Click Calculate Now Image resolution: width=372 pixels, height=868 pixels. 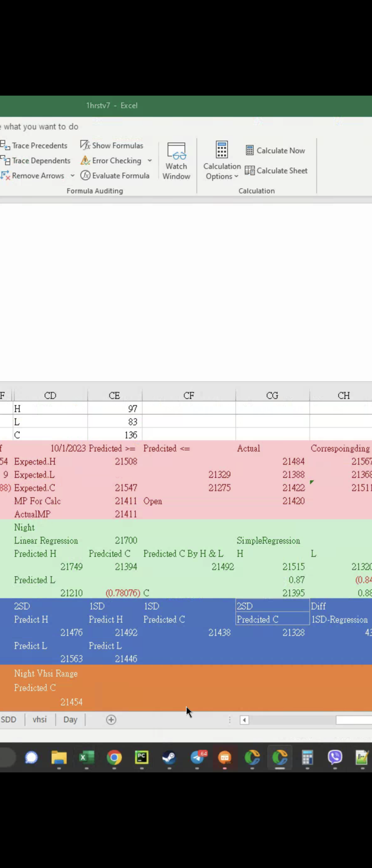click(276, 150)
